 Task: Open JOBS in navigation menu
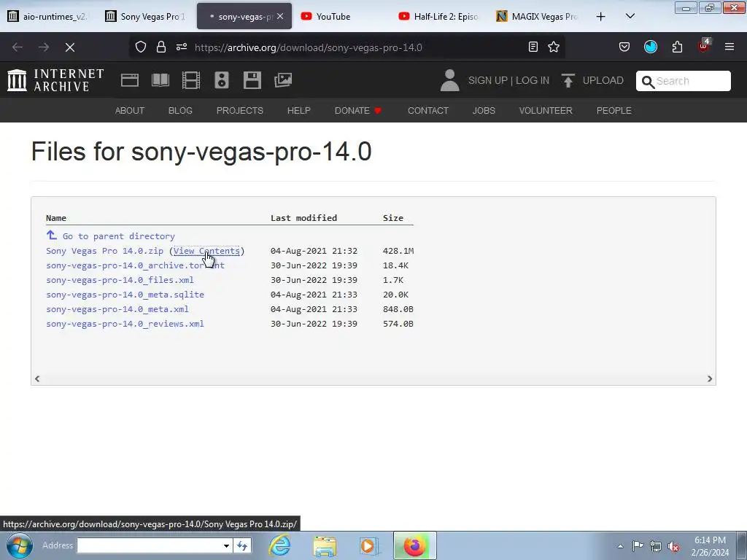[x=484, y=111]
